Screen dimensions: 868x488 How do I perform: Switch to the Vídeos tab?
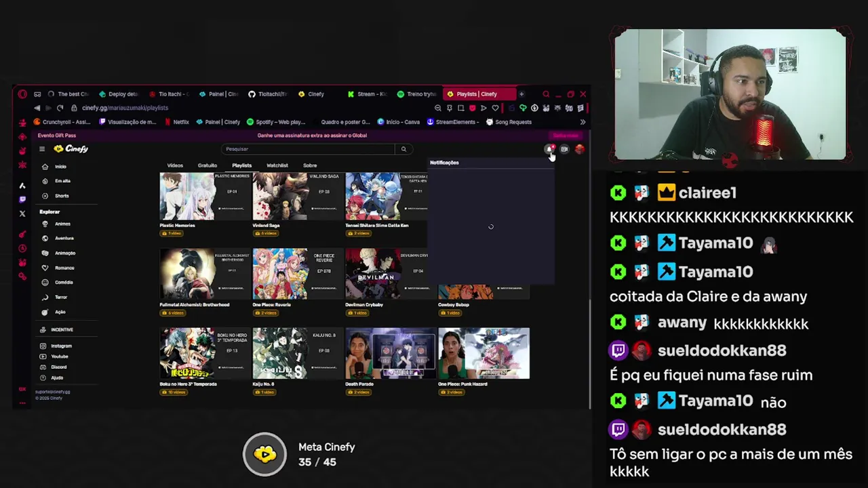tap(175, 165)
